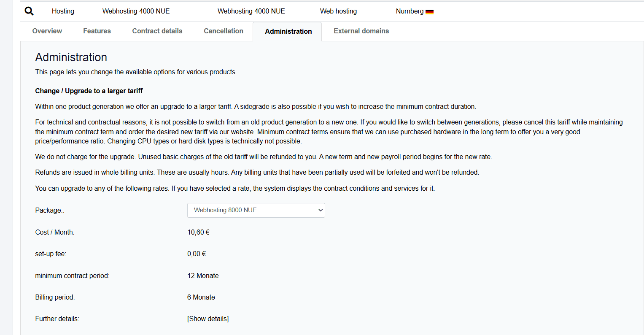Click the 6 Monate billing period value
The height and width of the screenshot is (335, 644).
coord(201,297)
